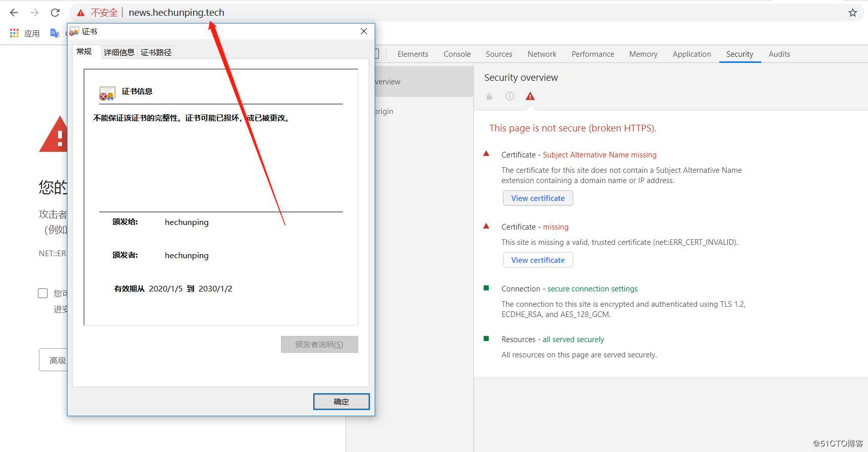
Task: Switch to the Memory tab
Action: click(643, 54)
